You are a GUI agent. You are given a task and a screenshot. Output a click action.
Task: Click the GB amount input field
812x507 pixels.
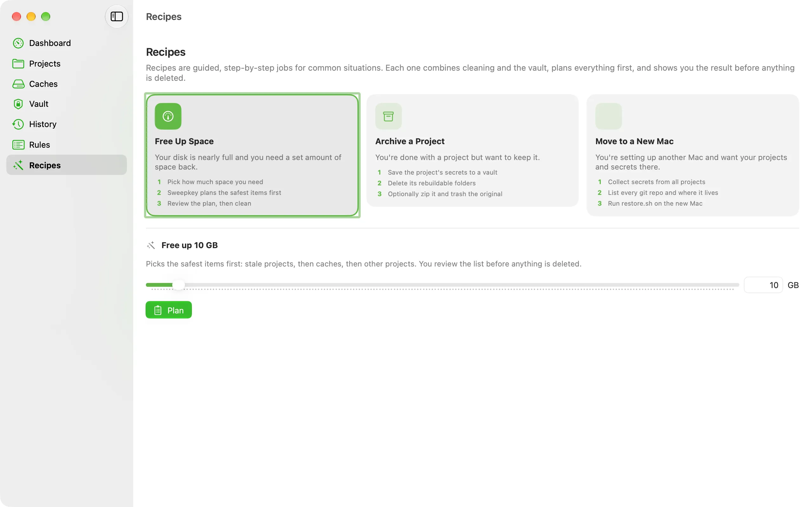pyautogui.click(x=763, y=285)
